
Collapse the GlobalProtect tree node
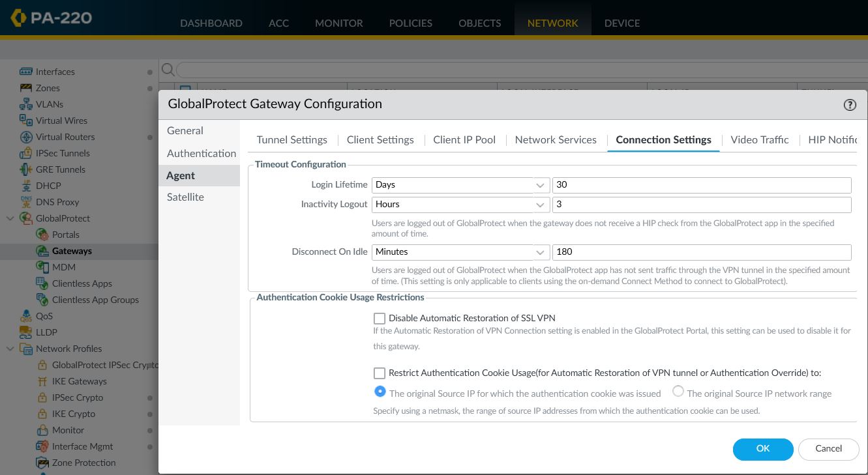[x=10, y=218]
